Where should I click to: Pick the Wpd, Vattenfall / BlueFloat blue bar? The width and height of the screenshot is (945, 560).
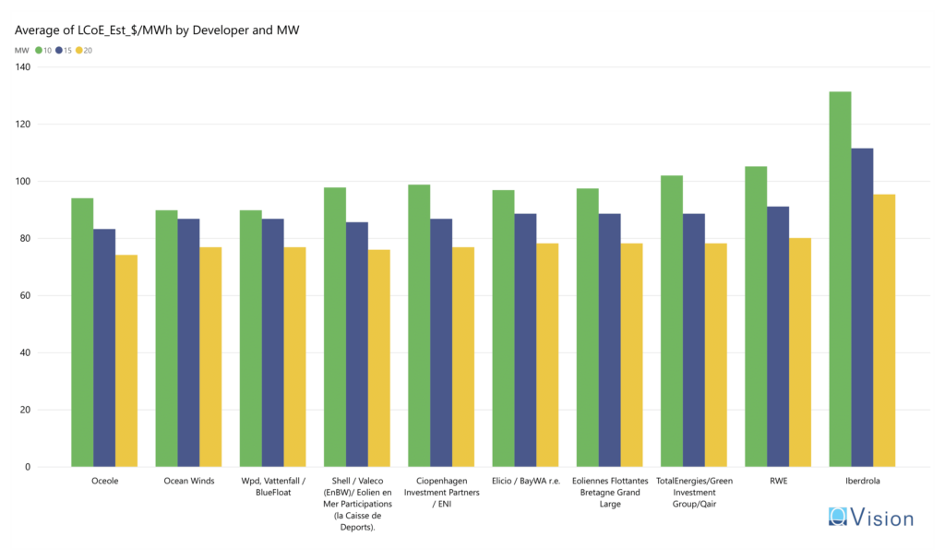tap(272, 343)
